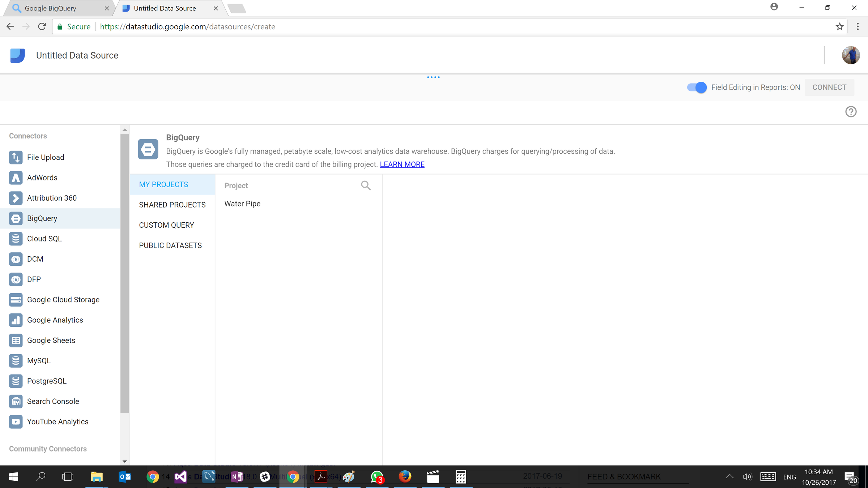The height and width of the screenshot is (488, 868).
Task: Open the Attribution 360 connector
Action: coord(60,198)
